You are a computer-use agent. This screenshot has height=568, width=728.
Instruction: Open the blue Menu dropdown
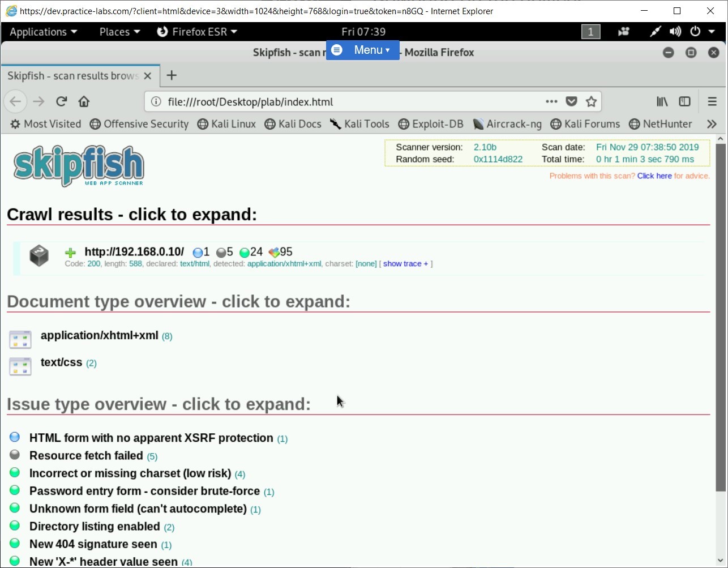(x=362, y=50)
